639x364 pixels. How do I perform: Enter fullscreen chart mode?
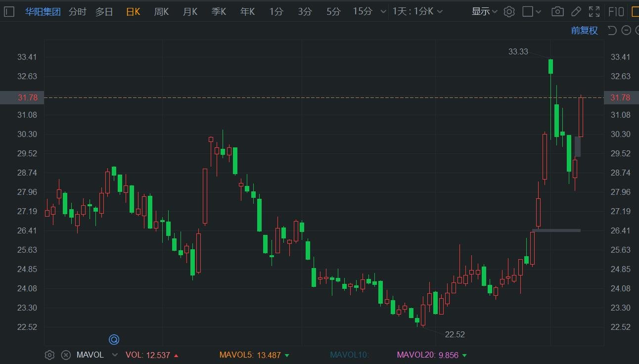coord(594,12)
